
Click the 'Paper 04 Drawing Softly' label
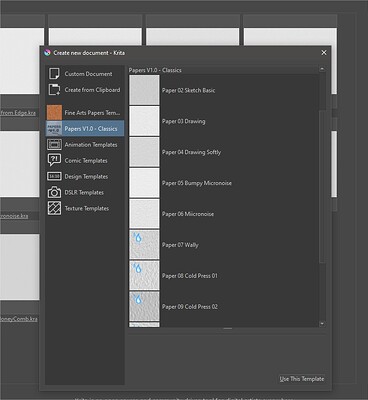191,152
